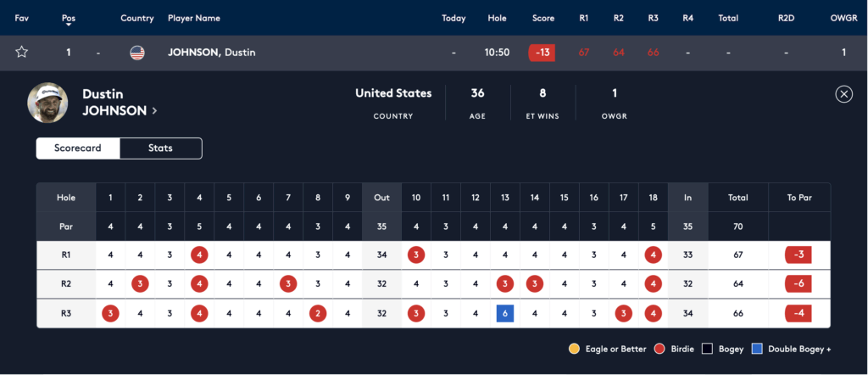
Task: Close the player scorecard panel
Action: pyautogui.click(x=843, y=94)
